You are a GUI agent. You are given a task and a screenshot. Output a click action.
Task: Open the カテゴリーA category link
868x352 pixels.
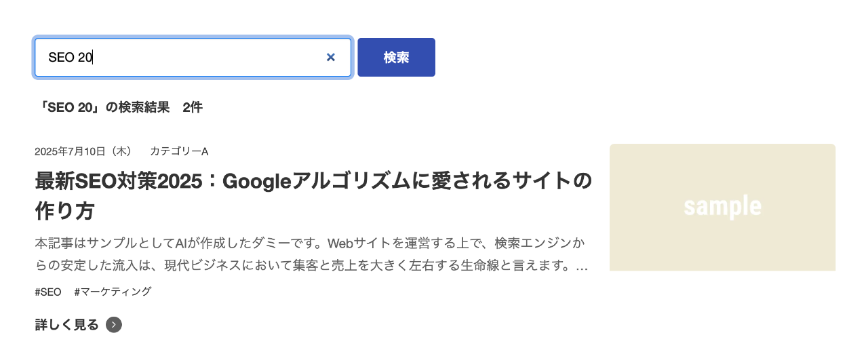tap(179, 151)
